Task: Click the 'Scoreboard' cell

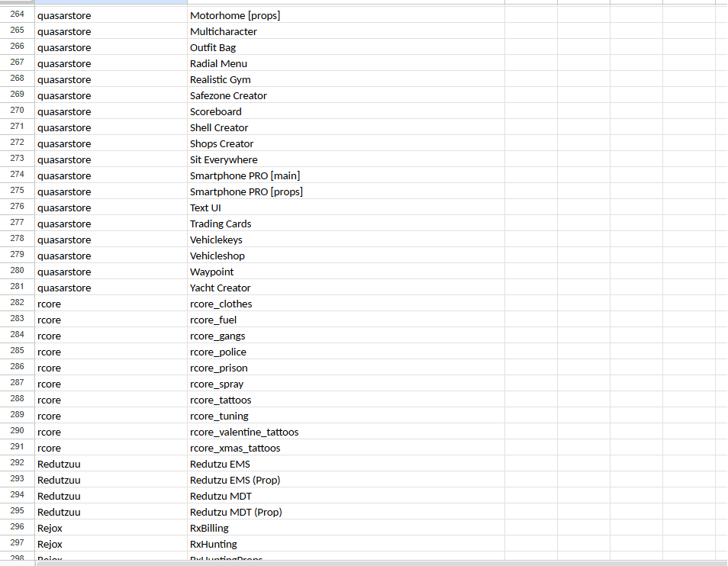Action: [346, 111]
